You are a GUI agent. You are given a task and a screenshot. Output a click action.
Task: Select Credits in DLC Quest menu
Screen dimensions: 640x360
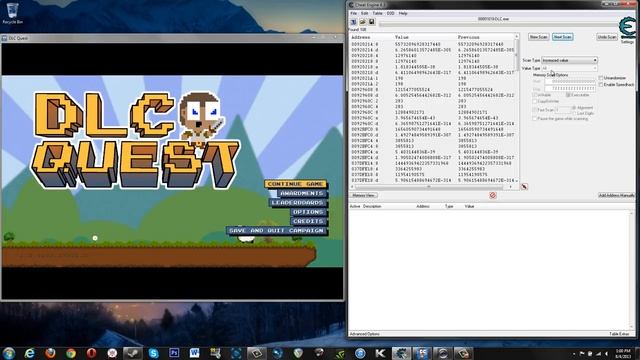click(x=309, y=221)
